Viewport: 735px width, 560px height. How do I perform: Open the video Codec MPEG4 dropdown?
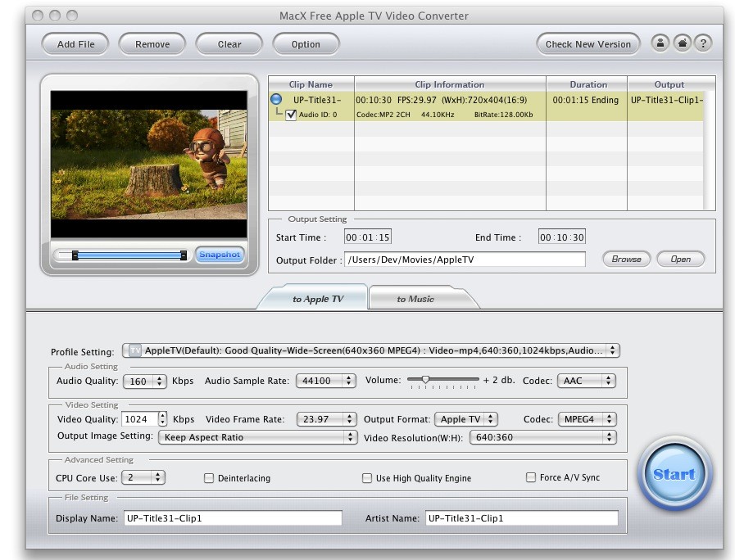click(x=588, y=419)
